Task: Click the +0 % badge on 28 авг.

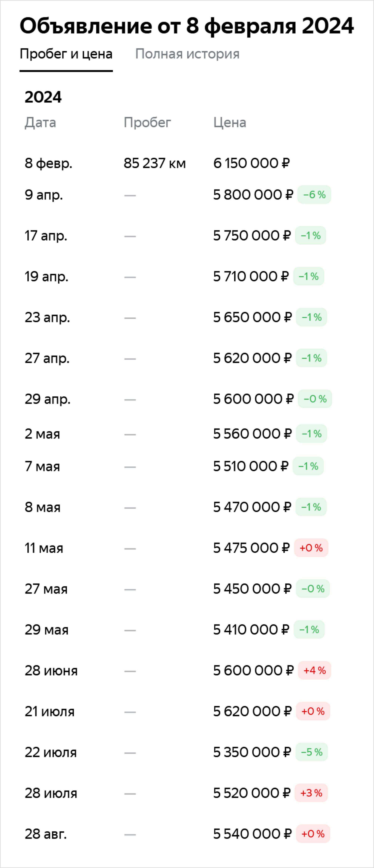Action: tap(313, 834)
